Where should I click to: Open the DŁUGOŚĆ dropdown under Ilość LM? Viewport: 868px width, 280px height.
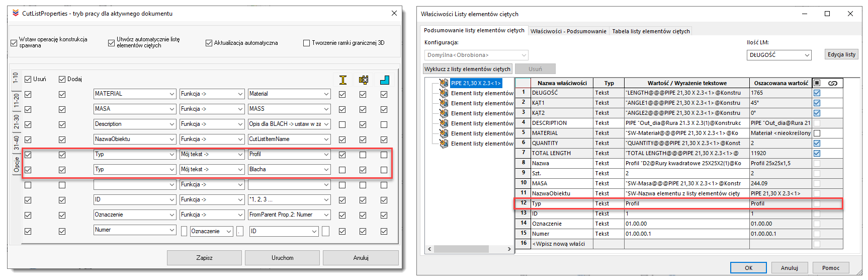(807, 55)
